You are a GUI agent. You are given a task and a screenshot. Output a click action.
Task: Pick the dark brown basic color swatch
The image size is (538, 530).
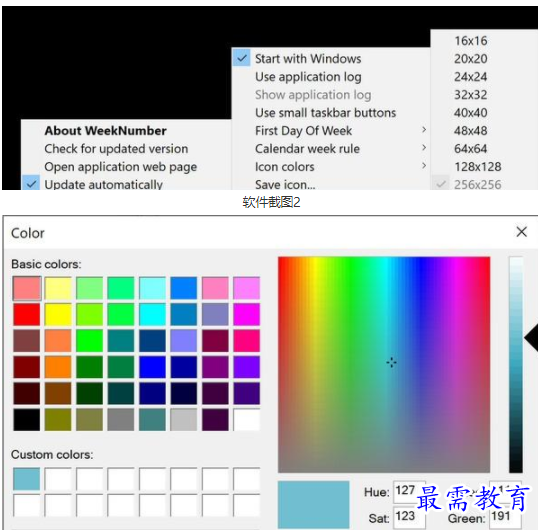tap(58, 393)
